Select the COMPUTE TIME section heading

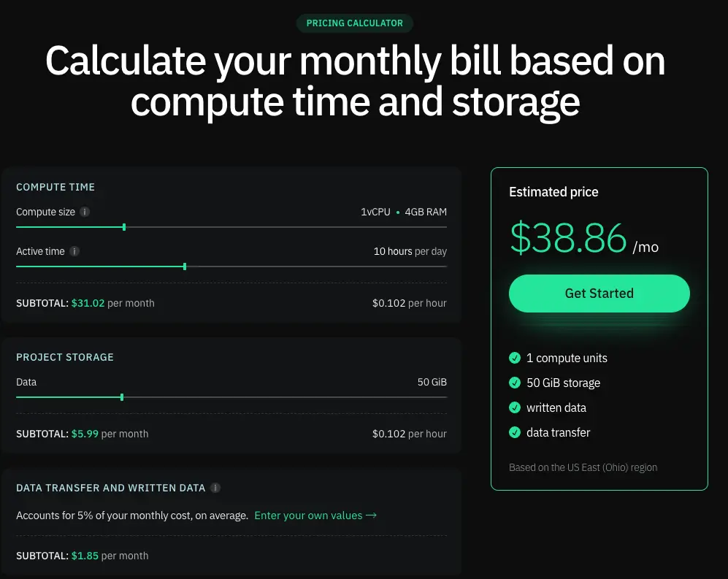coord(55,187)
